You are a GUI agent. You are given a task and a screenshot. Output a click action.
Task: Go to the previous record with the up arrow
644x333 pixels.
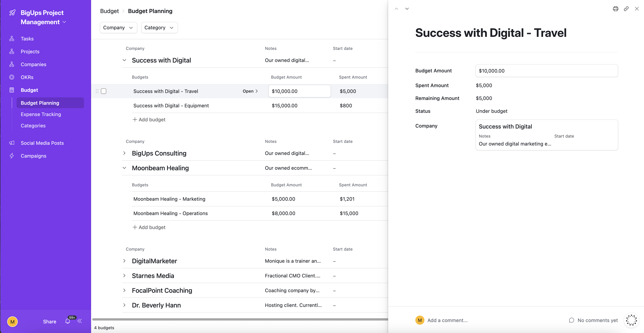click(x=396, y=9)
